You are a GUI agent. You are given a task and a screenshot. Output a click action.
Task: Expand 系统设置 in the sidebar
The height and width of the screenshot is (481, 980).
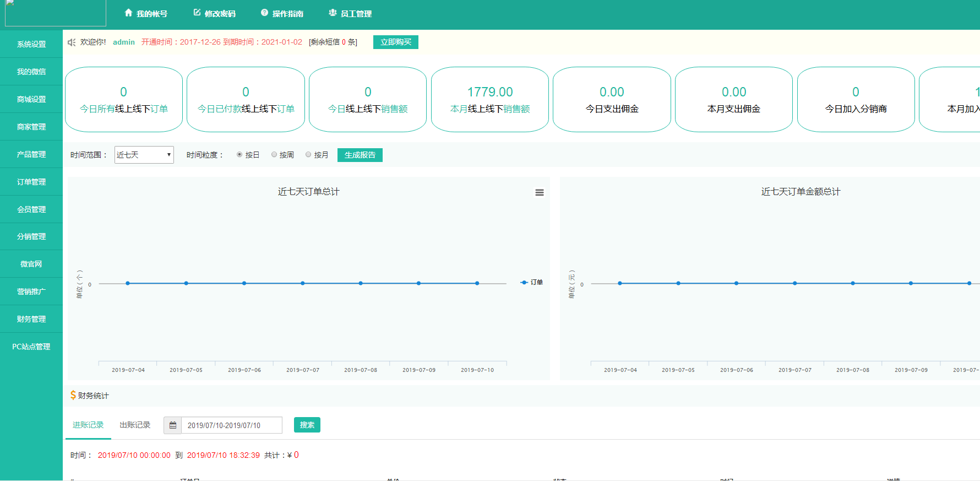pos(31,44)
